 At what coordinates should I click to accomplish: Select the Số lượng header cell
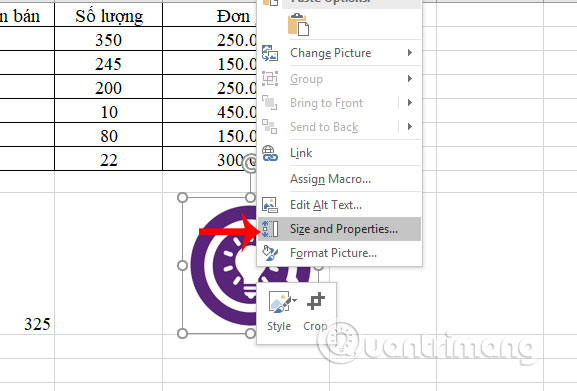pyautogui.click(x=109, y=15)
